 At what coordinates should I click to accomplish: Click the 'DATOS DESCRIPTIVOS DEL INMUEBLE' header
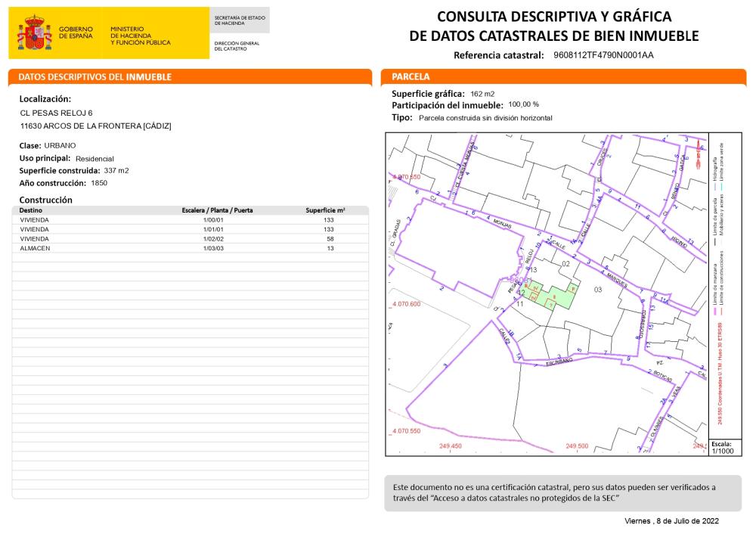(95, 76)
